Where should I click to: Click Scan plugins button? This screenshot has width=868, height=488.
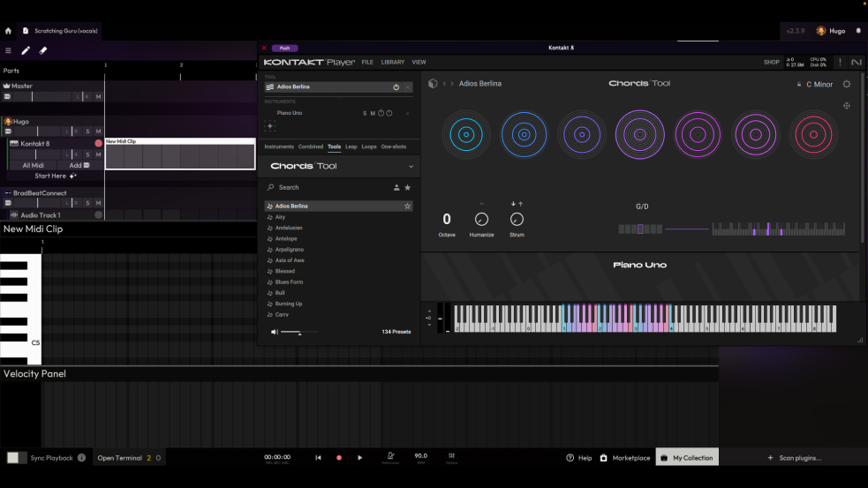795,458
